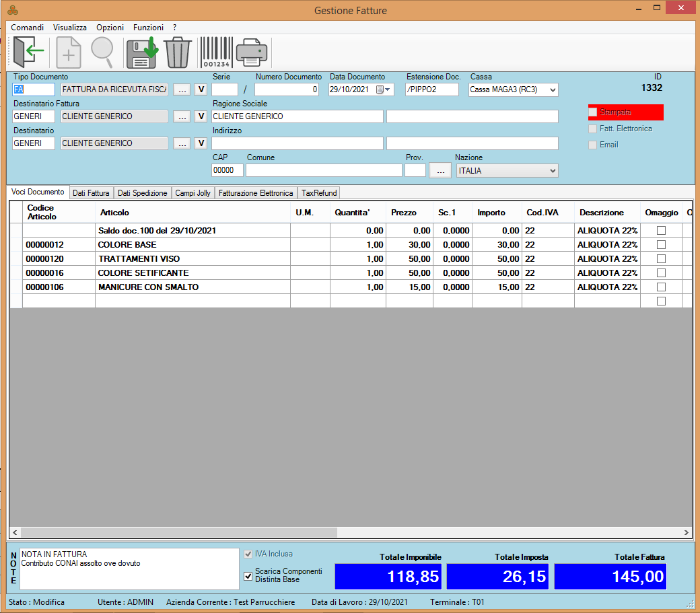Delete the document with the trash bin icon
This screenshot has height=613, width=700.
click(178, 52)
